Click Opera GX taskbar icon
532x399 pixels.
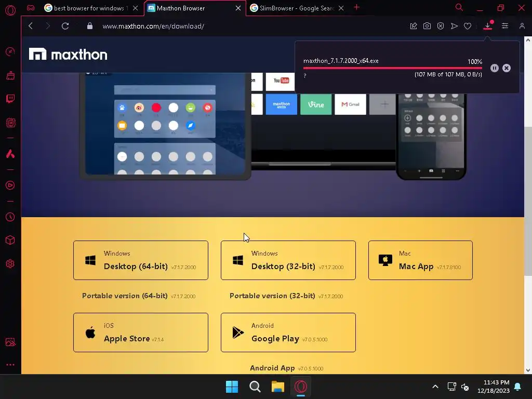301,387
